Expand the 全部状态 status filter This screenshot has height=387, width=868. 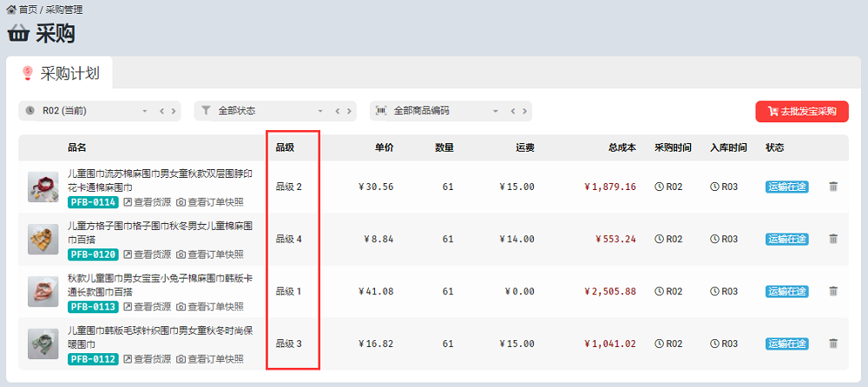[262, 111]
